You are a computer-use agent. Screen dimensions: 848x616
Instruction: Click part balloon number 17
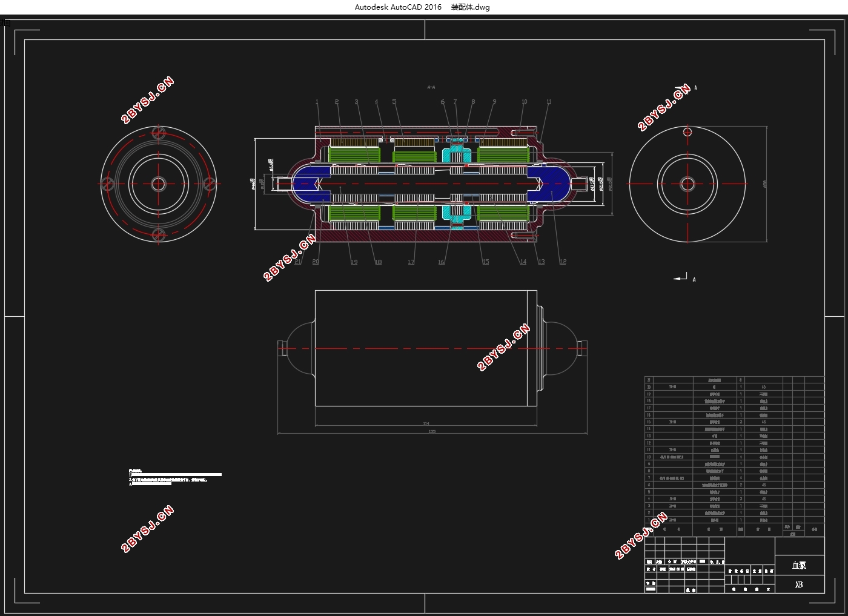(x=411, y=262)
